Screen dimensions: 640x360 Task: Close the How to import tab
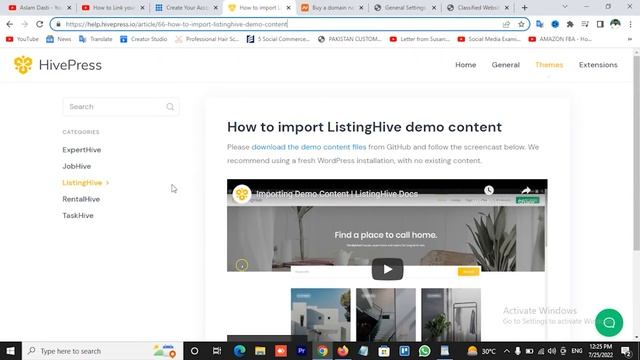[x=289, y=8]
